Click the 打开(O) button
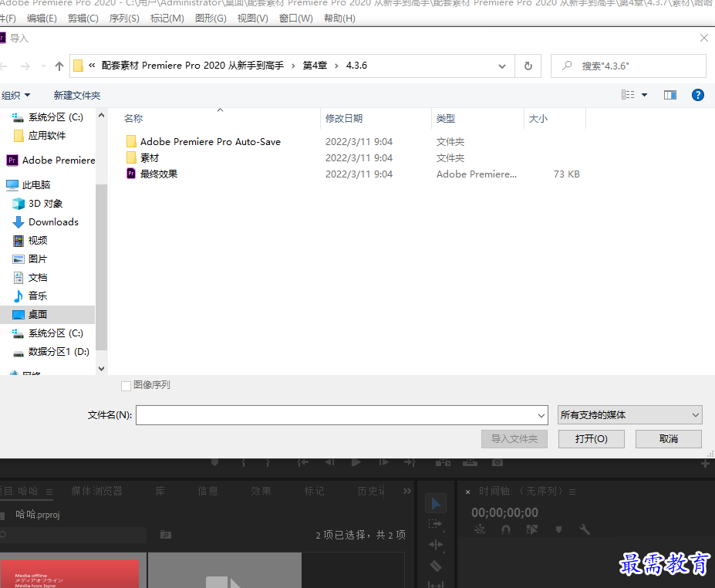Viewport: 715px width, 588px height. tap(592, 439)
